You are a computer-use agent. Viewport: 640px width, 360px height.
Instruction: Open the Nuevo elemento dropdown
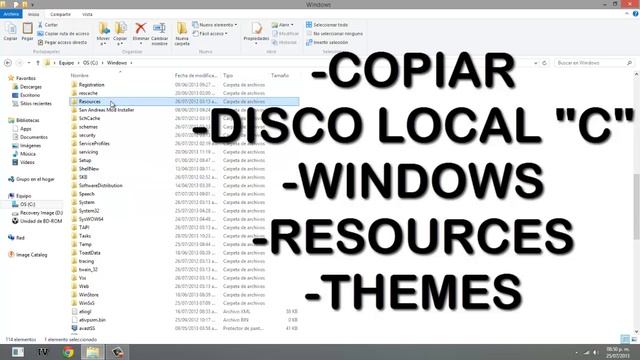pos(215,25)
